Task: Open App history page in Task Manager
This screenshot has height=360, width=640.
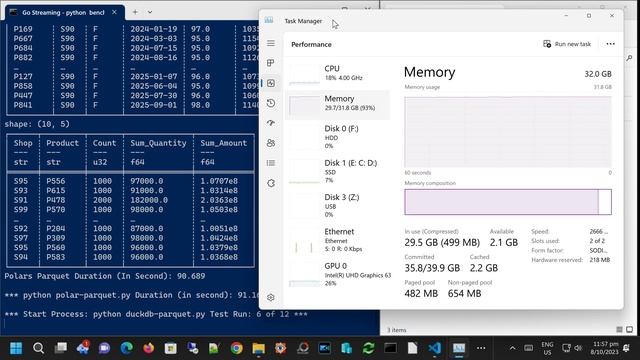Action: pyautogui.click(x=271, y=103)
